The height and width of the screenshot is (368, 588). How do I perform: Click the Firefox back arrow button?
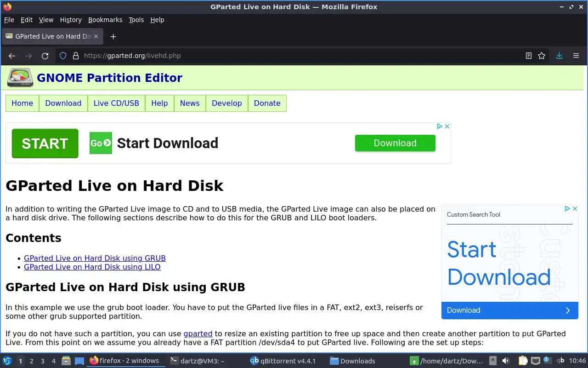[12, 56]
